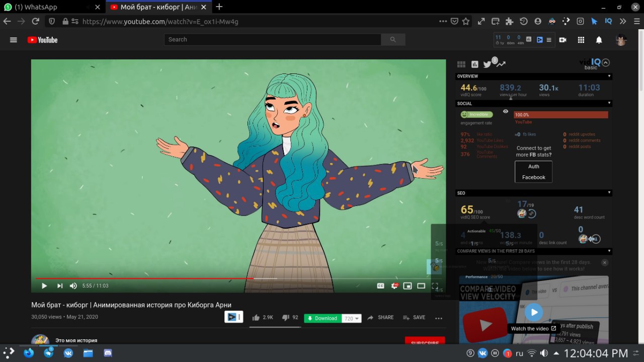The width and height of the screenshot is (644, 362).
Task: Seek in the video progress bar
Action: pyautogui.click(x=238, y=278)
